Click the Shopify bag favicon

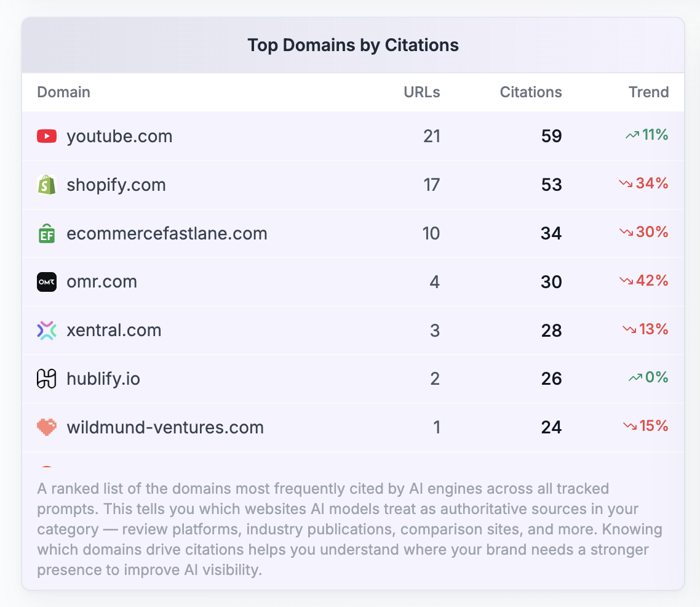[x=46, y=185]
